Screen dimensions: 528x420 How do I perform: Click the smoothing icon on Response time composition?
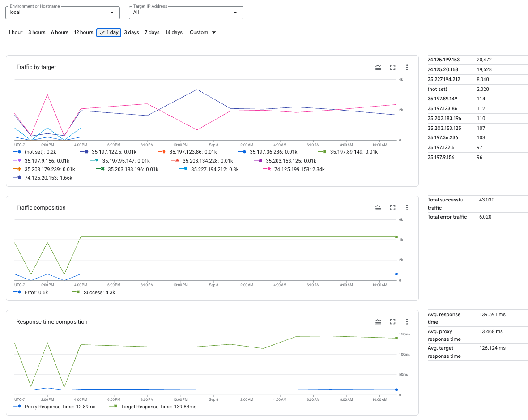point(378,321)
